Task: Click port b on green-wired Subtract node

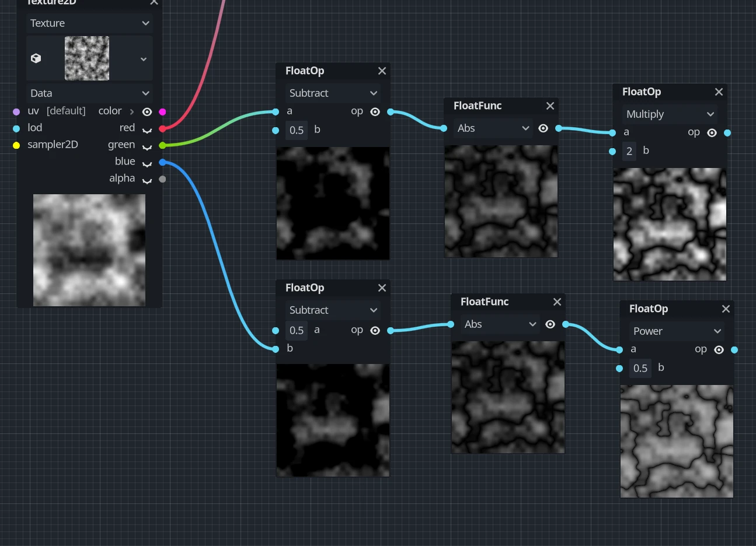Action: [276, 130]
